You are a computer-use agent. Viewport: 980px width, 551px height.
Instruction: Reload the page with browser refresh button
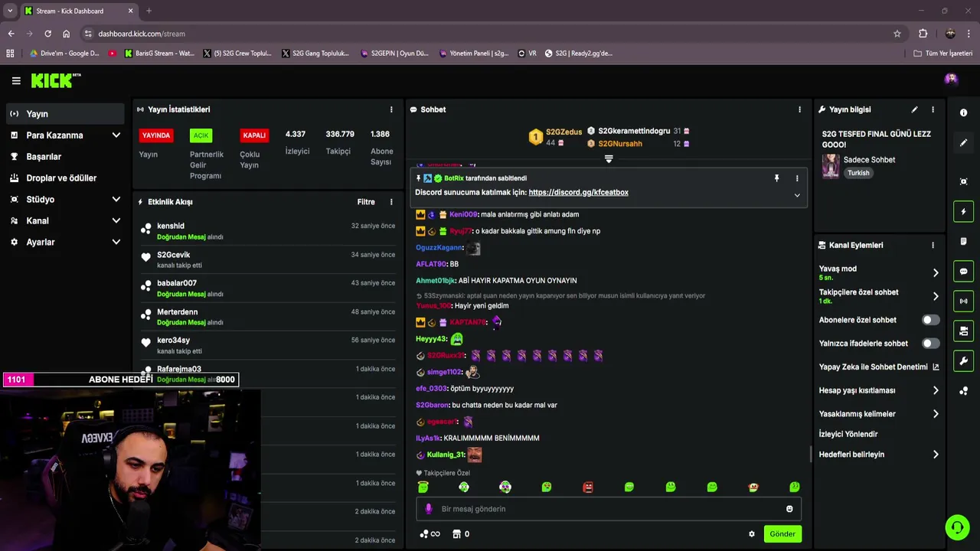(47, 34)
